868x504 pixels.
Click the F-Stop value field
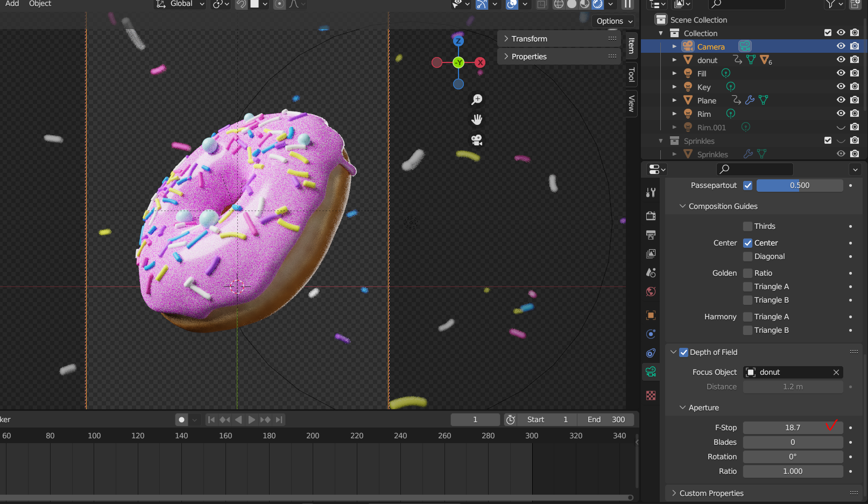pyautogui.click(x=793, y=428)
